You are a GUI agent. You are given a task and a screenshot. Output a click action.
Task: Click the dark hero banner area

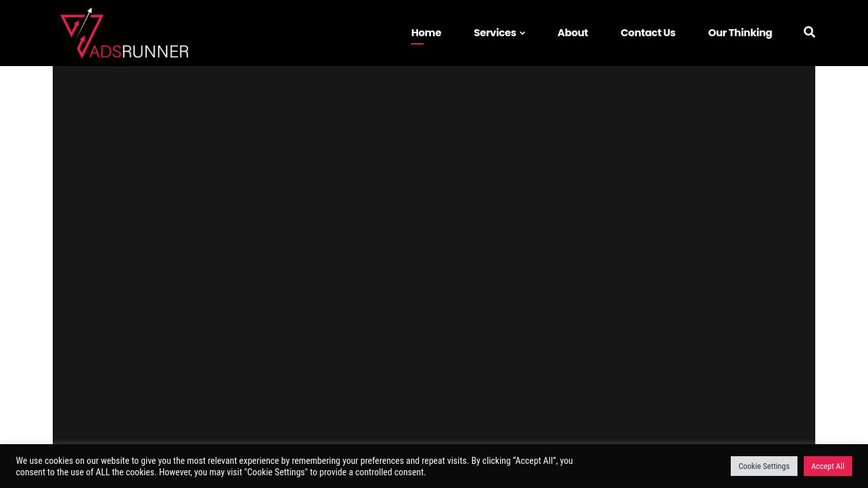tap(433, 254)
